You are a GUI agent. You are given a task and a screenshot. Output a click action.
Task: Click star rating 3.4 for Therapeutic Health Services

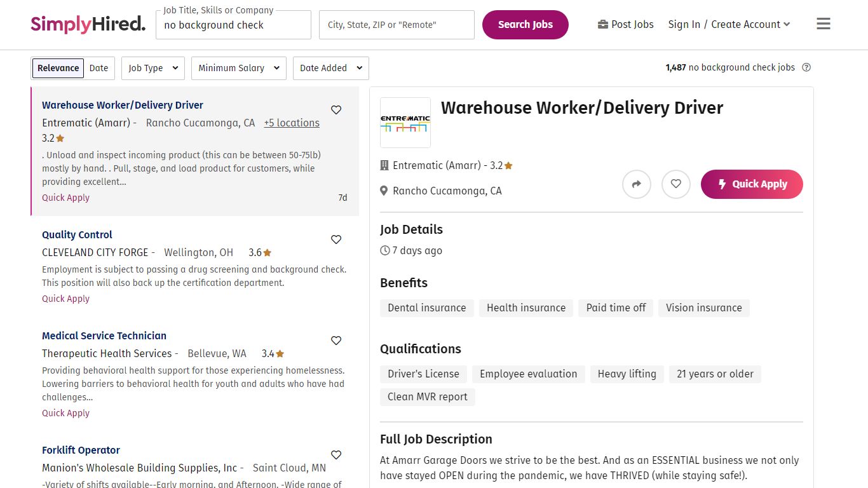(273, 353)
